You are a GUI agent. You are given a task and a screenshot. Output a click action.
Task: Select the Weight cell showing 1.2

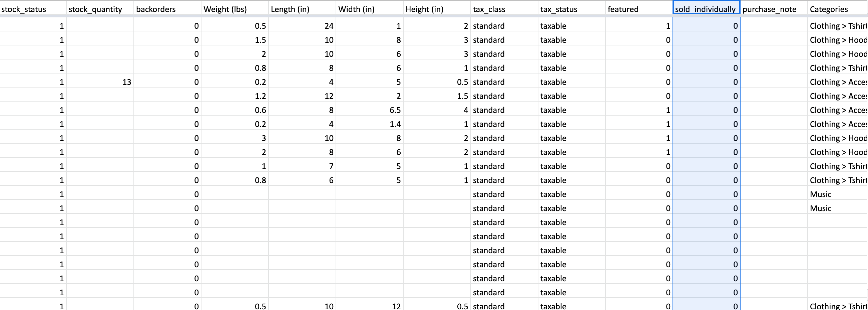pos(235,96)
